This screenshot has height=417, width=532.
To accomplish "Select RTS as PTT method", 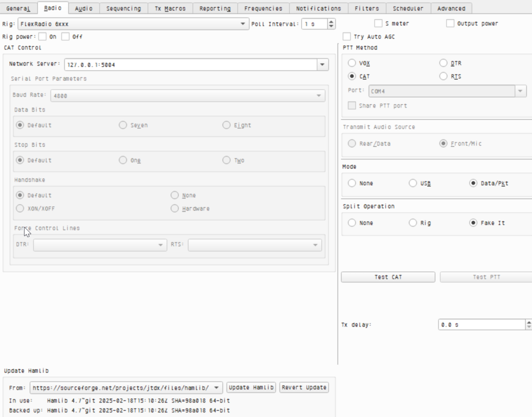I will pyautogui.click(x=443, y=77).
